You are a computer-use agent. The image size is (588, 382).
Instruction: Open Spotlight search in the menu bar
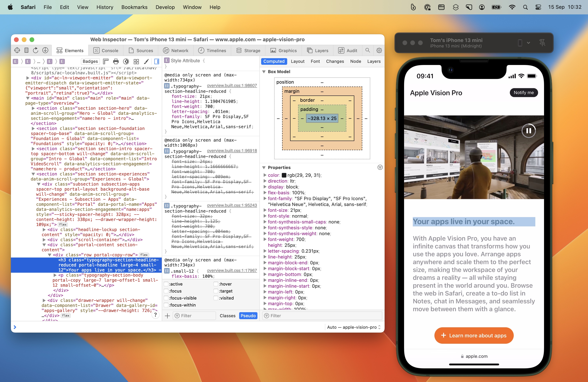[525, 7]
